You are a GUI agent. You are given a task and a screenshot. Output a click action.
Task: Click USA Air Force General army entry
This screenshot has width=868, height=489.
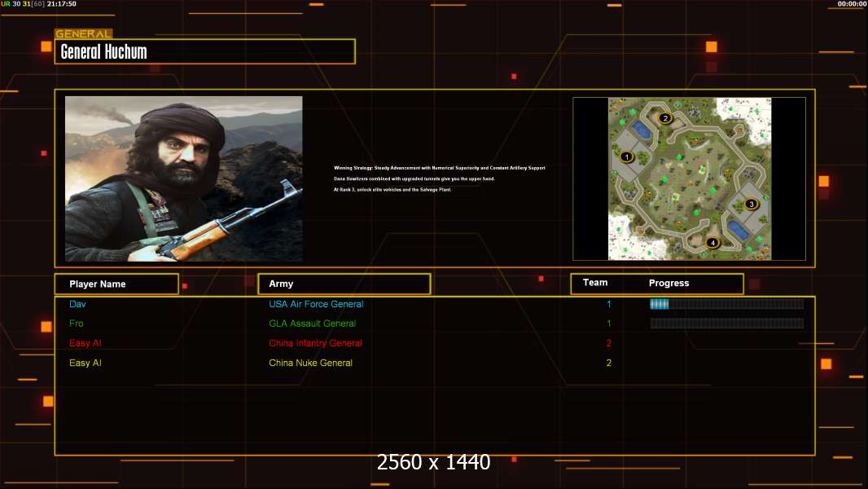[316, 304]
